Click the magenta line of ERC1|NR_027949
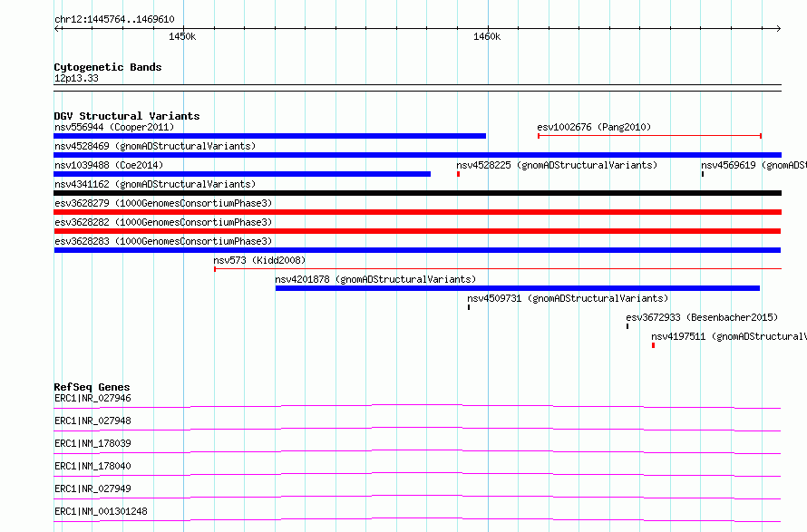The image size is (807, 532). coord(417,497)
